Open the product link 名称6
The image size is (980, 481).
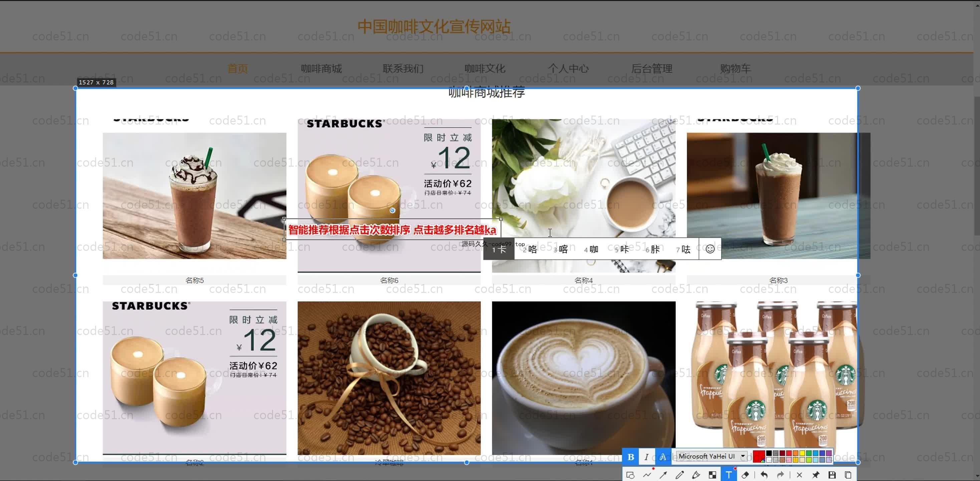389,280
